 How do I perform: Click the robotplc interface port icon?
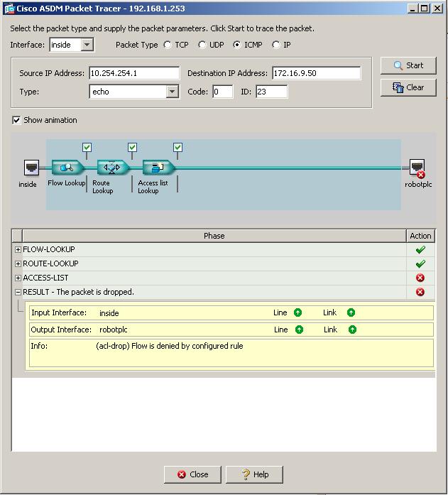pos(417,168)
